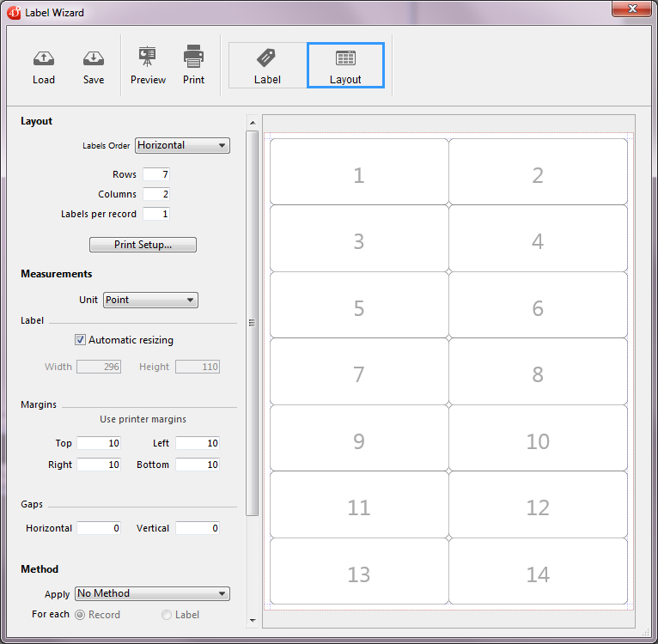Screen dimensions: 658x644
Task: Click the Rows input field
Action: click(156, 174)
